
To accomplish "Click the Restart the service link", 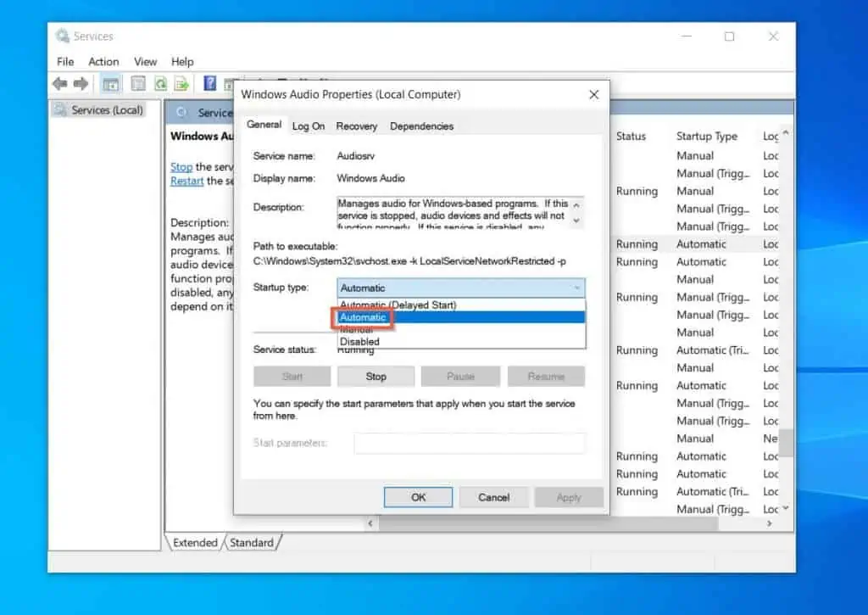I will (x=187, y=181).
